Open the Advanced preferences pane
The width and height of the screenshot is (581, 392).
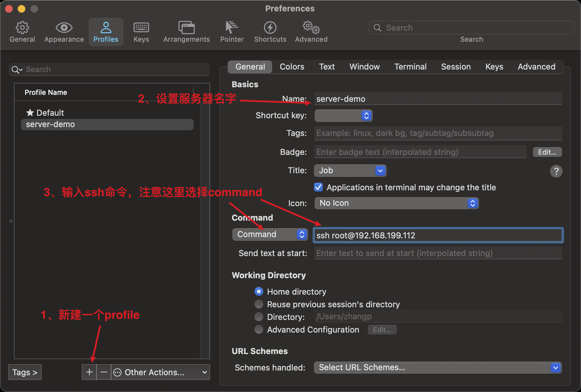(x=310, y=32)
